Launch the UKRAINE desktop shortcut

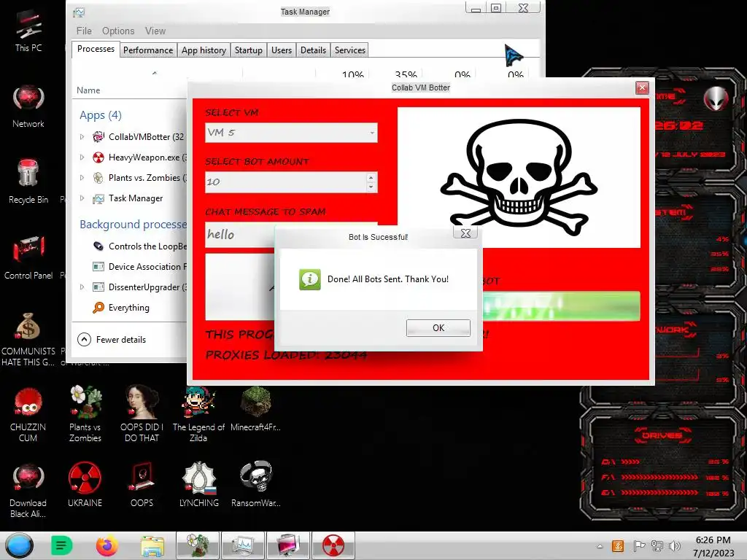point(85,485)
